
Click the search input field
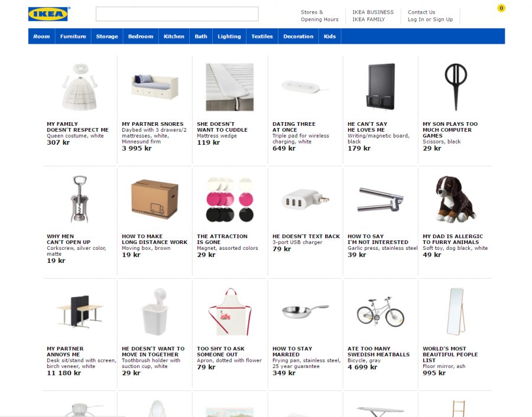coord(177,14)
